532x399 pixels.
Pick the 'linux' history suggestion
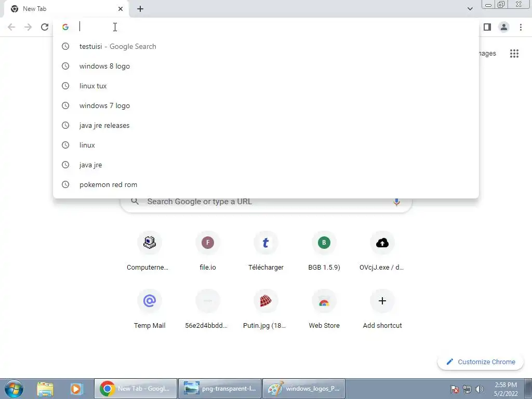[x=266, y=145]
